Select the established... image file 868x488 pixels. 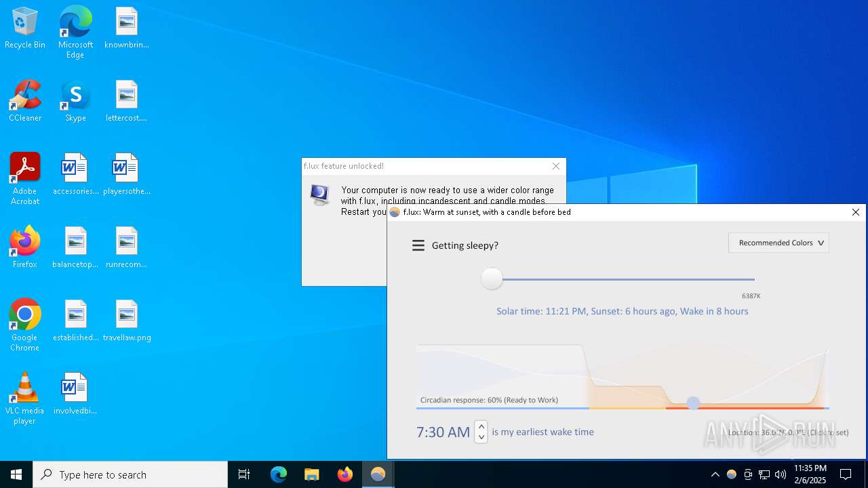(75, 321)
